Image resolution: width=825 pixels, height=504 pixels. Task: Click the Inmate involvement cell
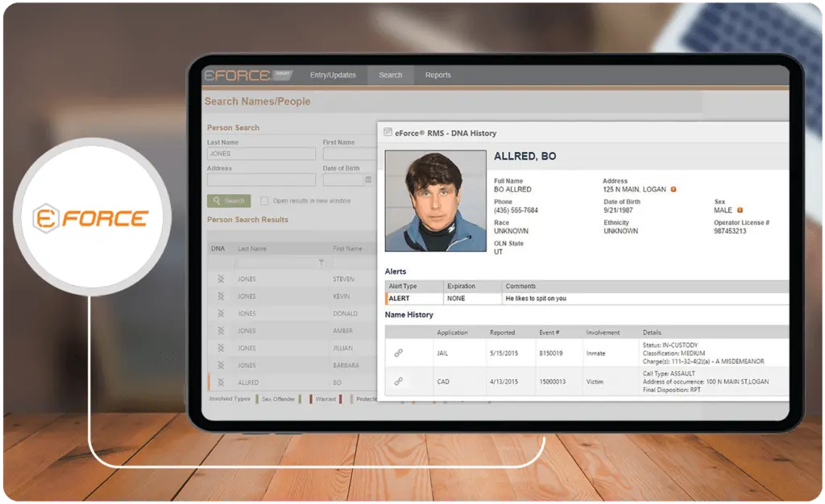(595, 353)
